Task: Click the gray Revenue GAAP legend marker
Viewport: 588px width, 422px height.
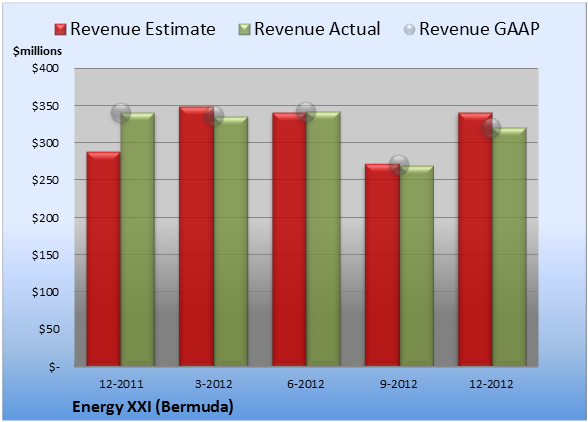Action: [410, 30]
